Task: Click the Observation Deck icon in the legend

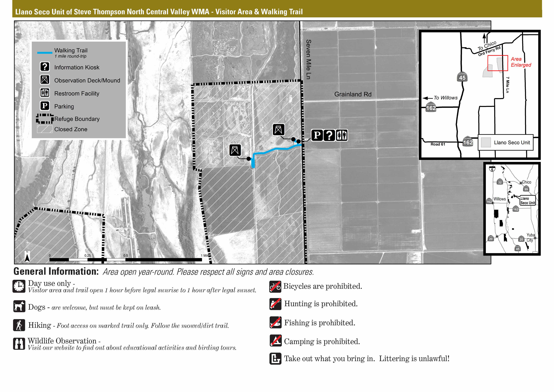Action: (45, 80)
